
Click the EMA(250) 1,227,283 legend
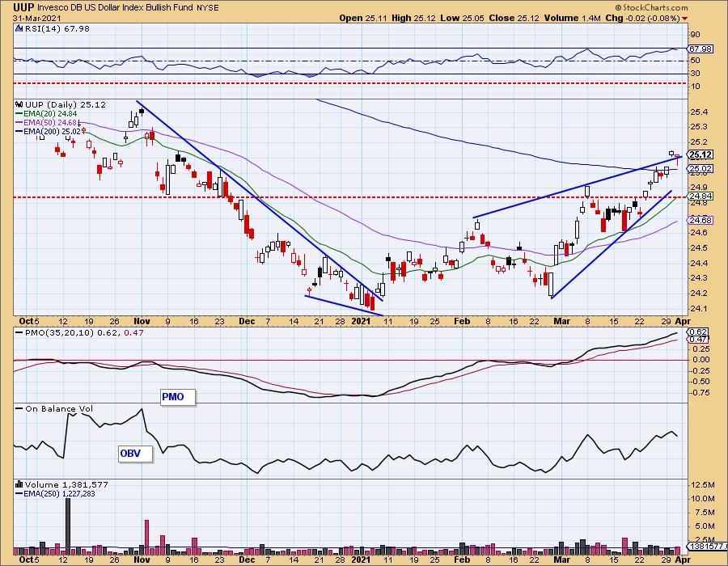[x=59, y=493]
